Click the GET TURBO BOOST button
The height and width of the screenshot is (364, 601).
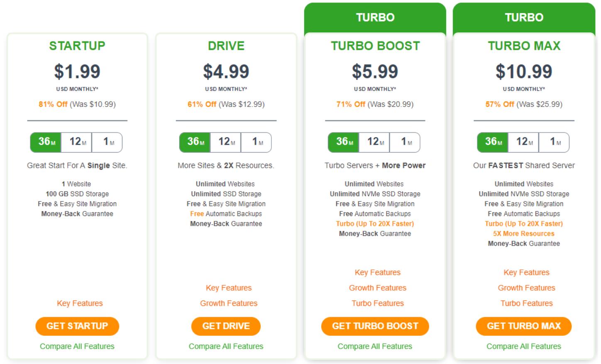coord(375,326)
